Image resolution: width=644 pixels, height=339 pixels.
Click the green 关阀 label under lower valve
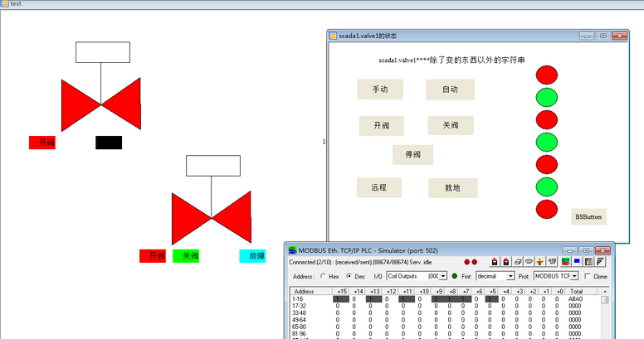click(x=186, y=255)
